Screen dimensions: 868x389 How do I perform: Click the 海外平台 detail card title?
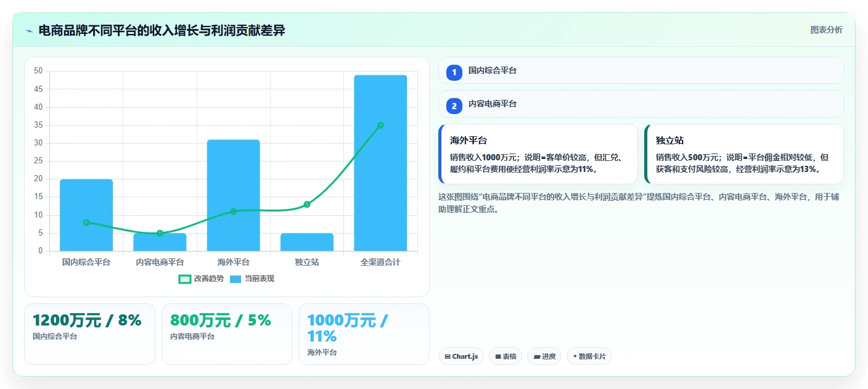point(469,141)
